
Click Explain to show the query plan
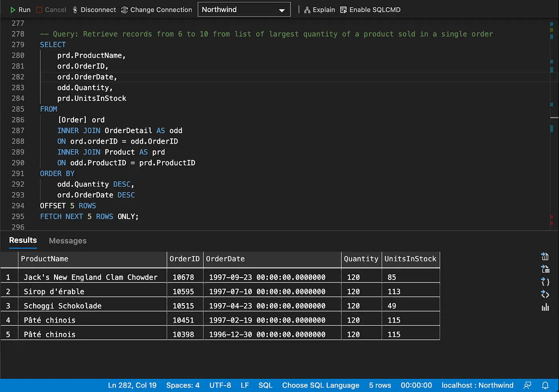pyautogui.click(x=319, y=10)
